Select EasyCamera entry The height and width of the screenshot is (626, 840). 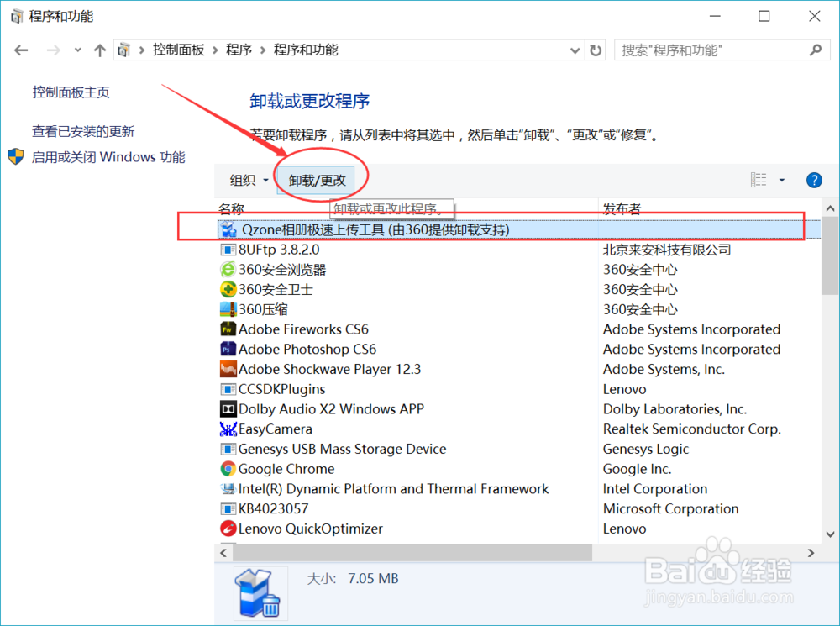(x=276, y=429)
